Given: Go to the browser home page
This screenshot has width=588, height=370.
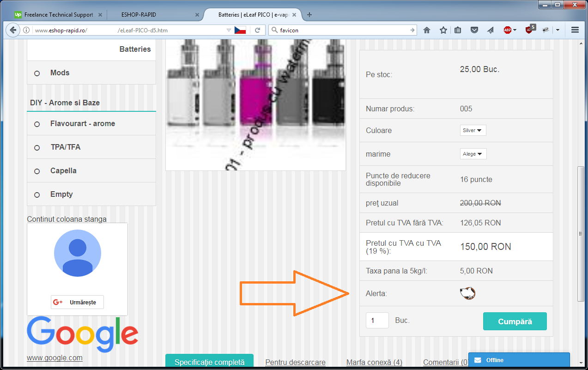Looking at the screenshot, I should (427, 30).
